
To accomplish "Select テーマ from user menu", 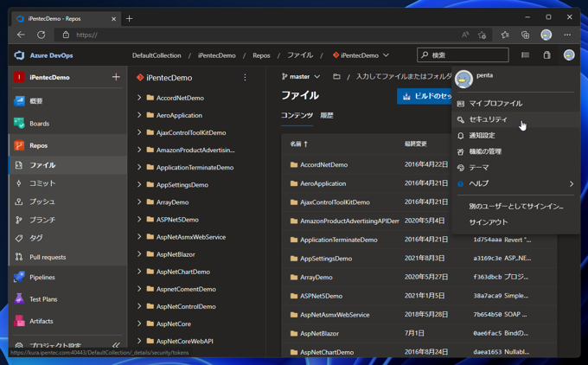I will [x=515, y=168].
